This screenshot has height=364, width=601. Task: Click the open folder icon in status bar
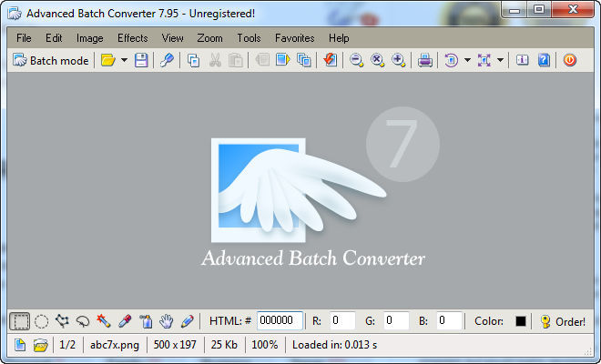(x=40, y=345)
